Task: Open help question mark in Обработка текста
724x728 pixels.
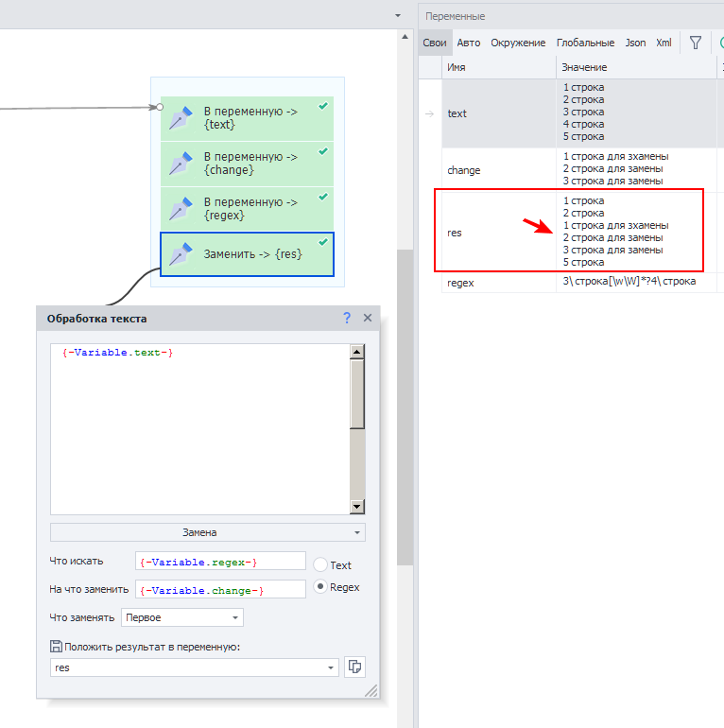Action: click(347, 318)
